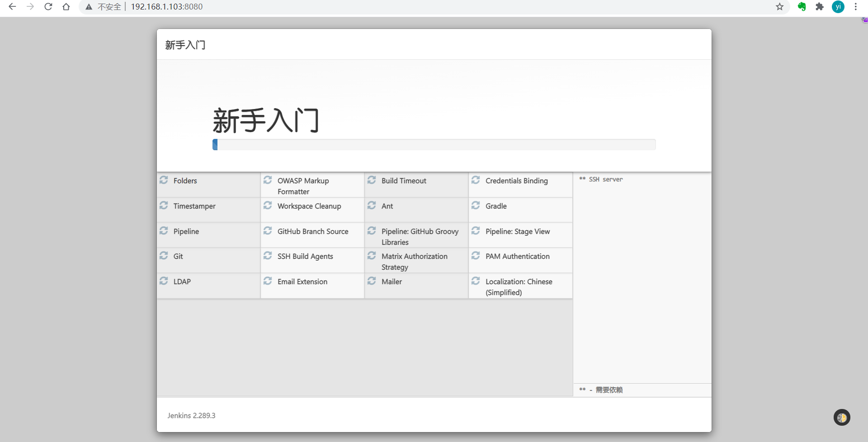Click the Timestamper plugin name
This screenshot has height=442, width=868.
coord(194,206)
